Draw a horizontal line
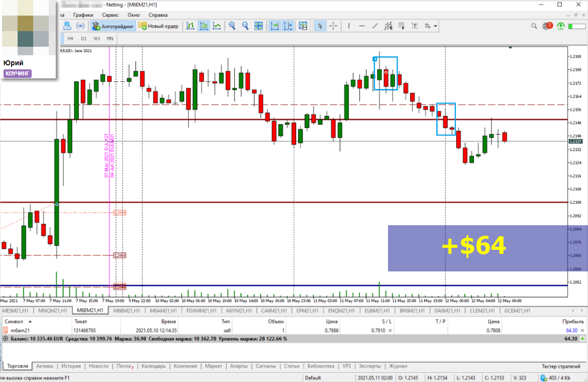Image resolution: width=588 pixels, height=382 pixels. click(362, 26)
